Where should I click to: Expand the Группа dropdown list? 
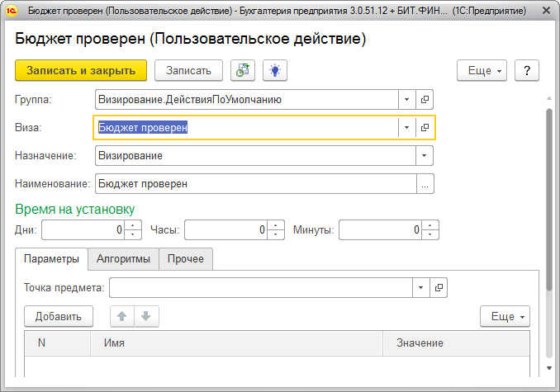pos(406,100)
